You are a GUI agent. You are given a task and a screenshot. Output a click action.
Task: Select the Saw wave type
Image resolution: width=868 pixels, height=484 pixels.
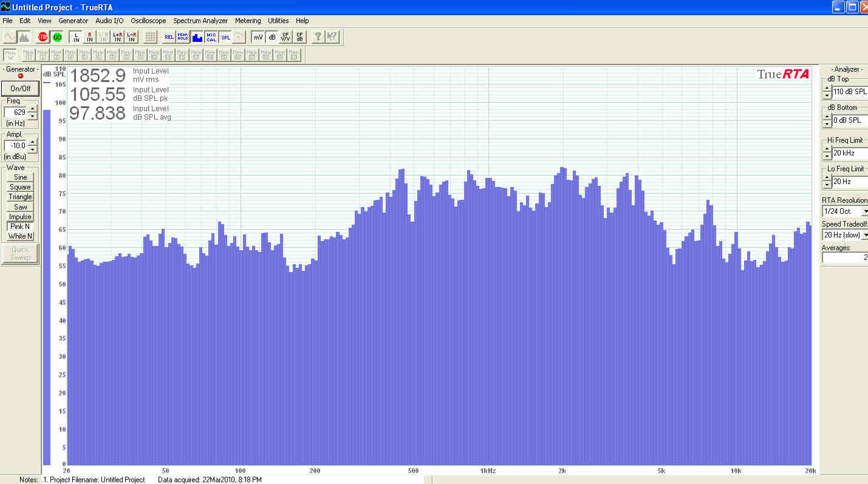20,207
